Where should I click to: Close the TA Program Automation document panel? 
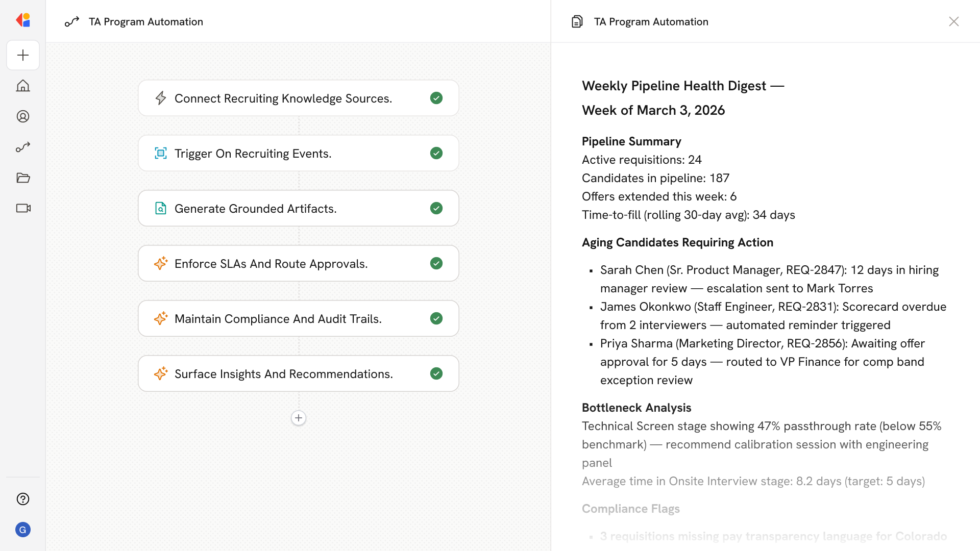tap(953, 21)
